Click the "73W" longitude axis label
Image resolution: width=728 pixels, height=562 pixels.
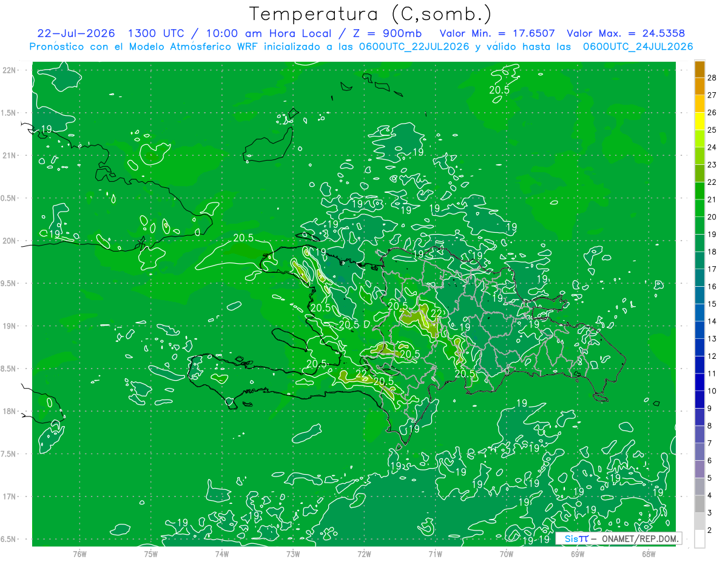(293, 554)
